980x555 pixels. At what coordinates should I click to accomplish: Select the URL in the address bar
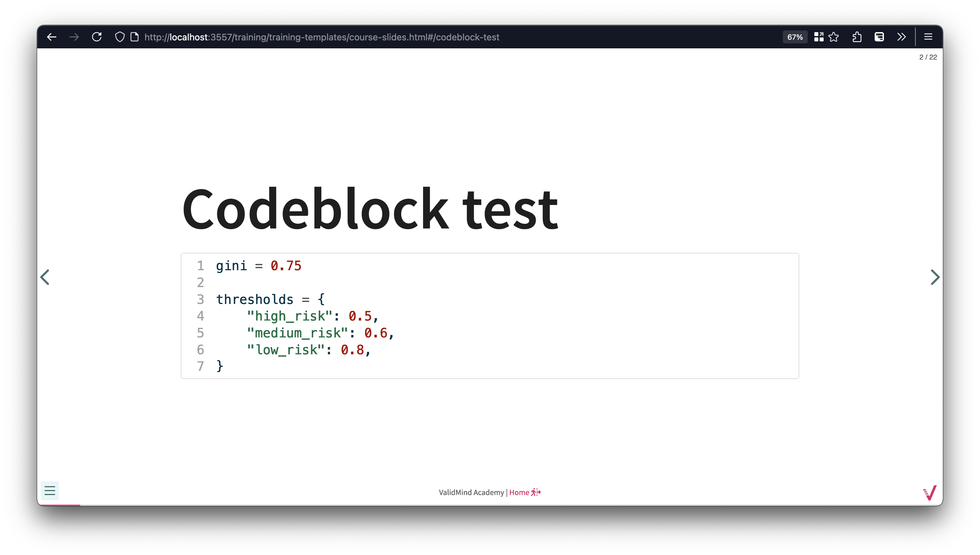[322, 37]
